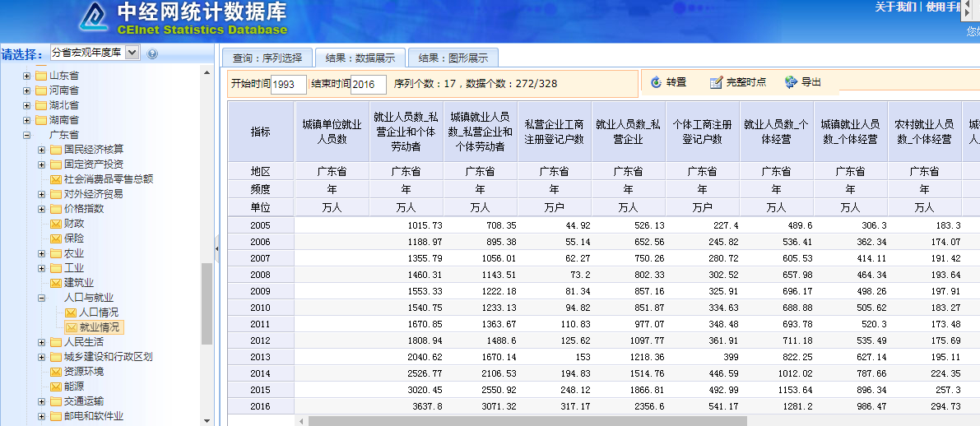Click the 山东省 folder icon
Viewport: 980px width, 426px height.
click(41, 75)
